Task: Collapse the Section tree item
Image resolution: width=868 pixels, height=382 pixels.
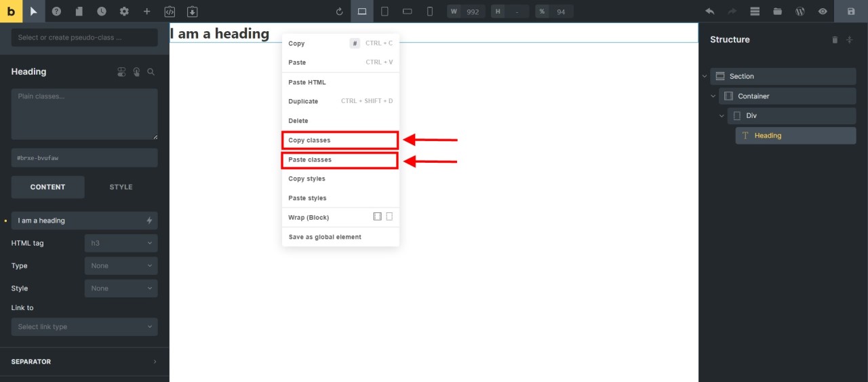Action: (x=705, y=77)
